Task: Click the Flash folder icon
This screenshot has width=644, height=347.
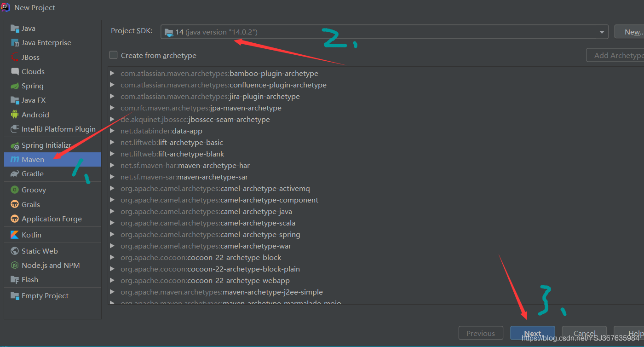Action: pyautogui.click(x=14, y=279)
